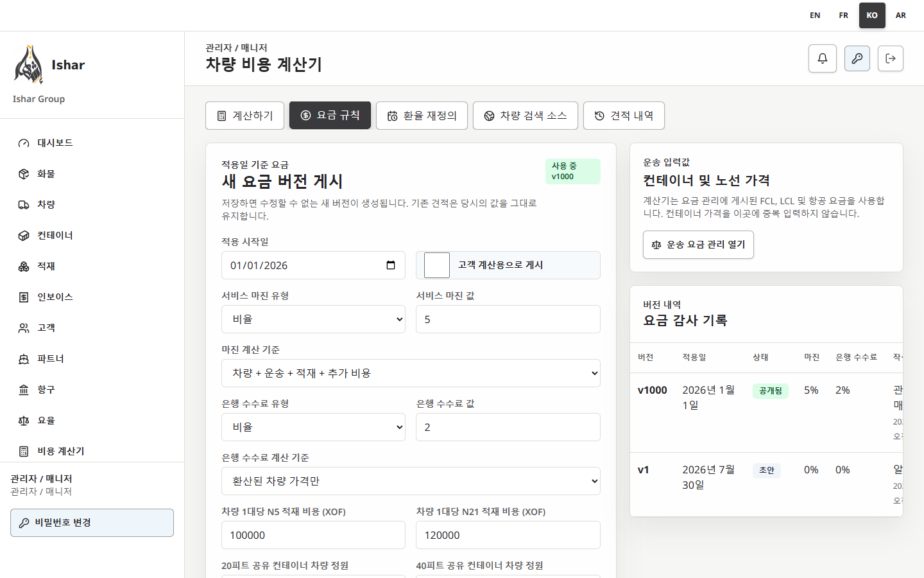Click the 서비스 마진 값 input
This screenshot has height=578, width=924.
click(x=508, y=319)
